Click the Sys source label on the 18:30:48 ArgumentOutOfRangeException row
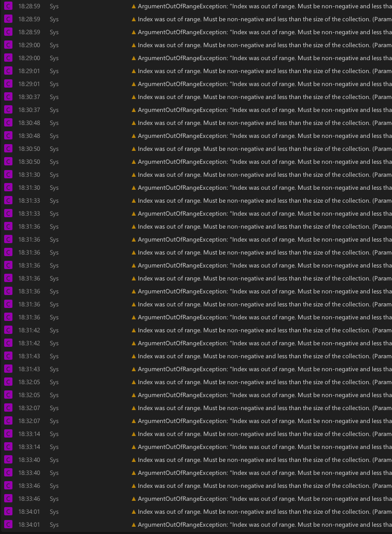Viewport: 392px width, 534px height. (x=54, y=136)
